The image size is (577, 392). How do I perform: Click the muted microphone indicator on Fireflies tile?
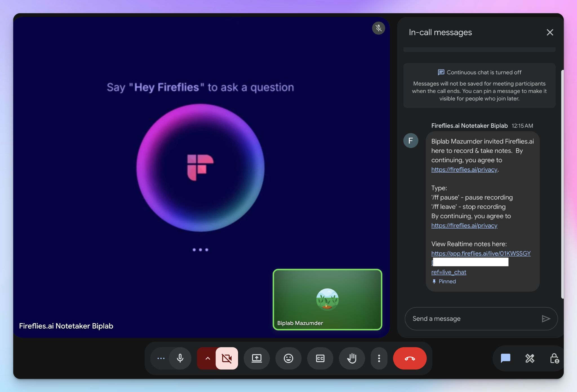point(379,28)
